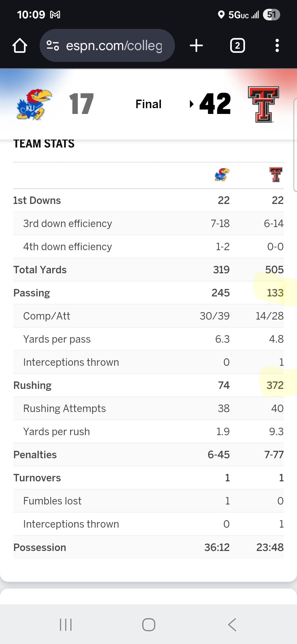297x644 pixels.
Task: Tap the highlighted Texas Tech rushing value 372
Action: click(x=275, y=385)
